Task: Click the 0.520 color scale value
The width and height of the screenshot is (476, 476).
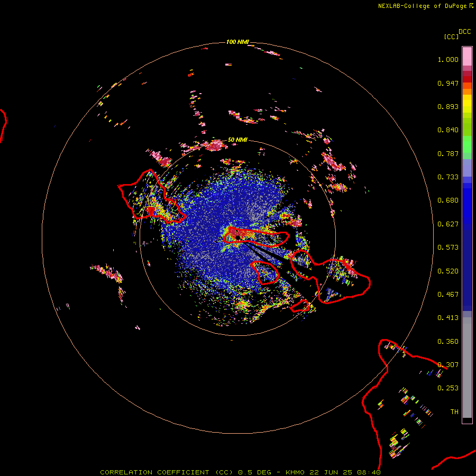Action: pyautogui.click(x=448, y=271)
